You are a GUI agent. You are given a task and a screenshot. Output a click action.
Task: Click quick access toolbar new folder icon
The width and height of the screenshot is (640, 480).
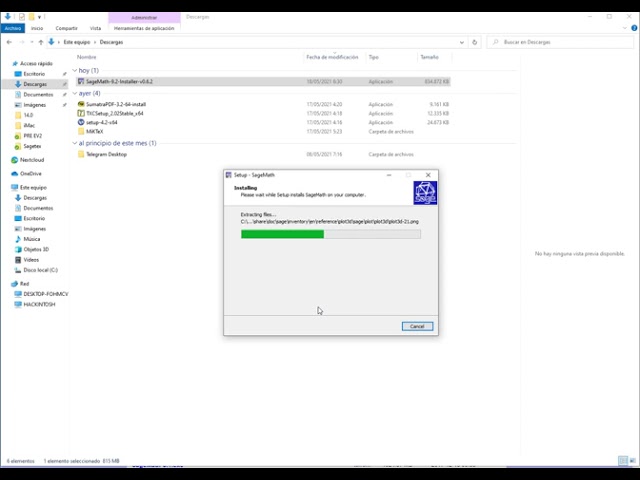31,17
